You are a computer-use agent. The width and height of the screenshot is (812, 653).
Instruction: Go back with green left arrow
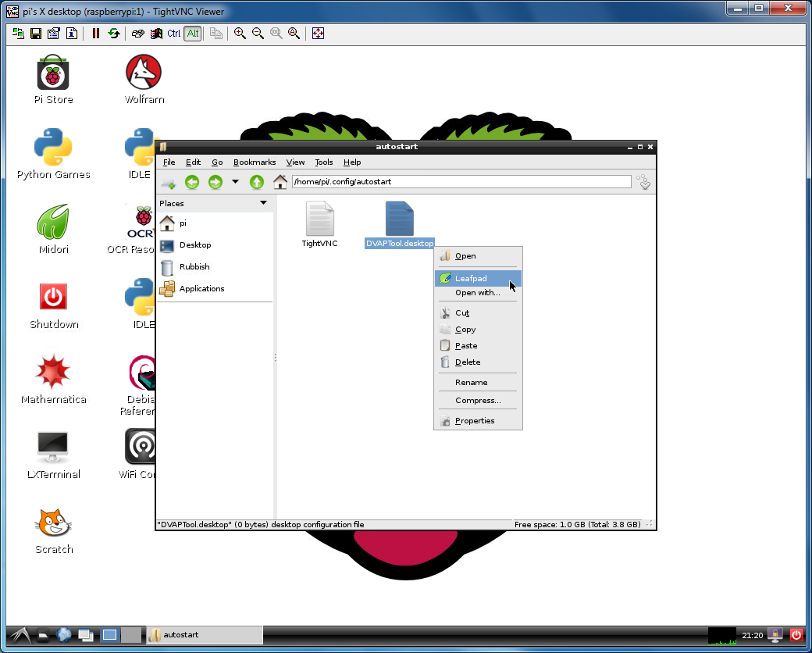pyautogui.click(x=192, y=182)
